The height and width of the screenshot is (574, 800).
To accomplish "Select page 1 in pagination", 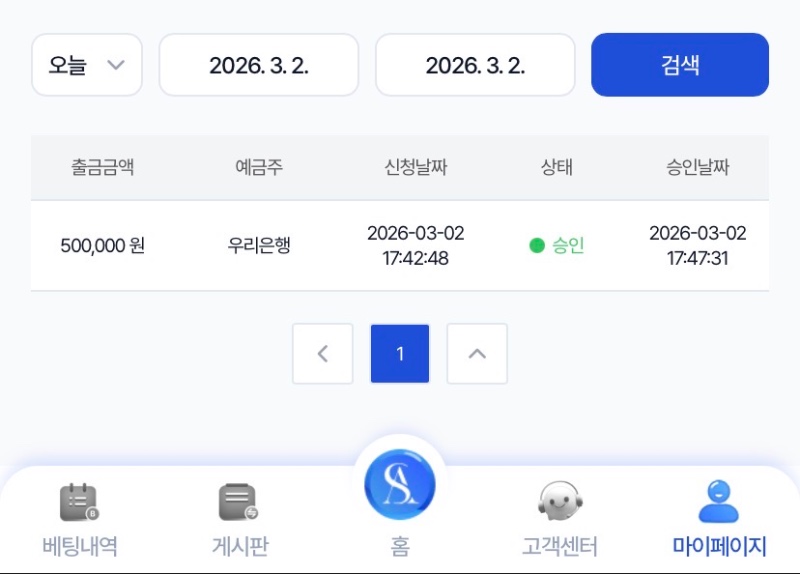I will [400, 354].
